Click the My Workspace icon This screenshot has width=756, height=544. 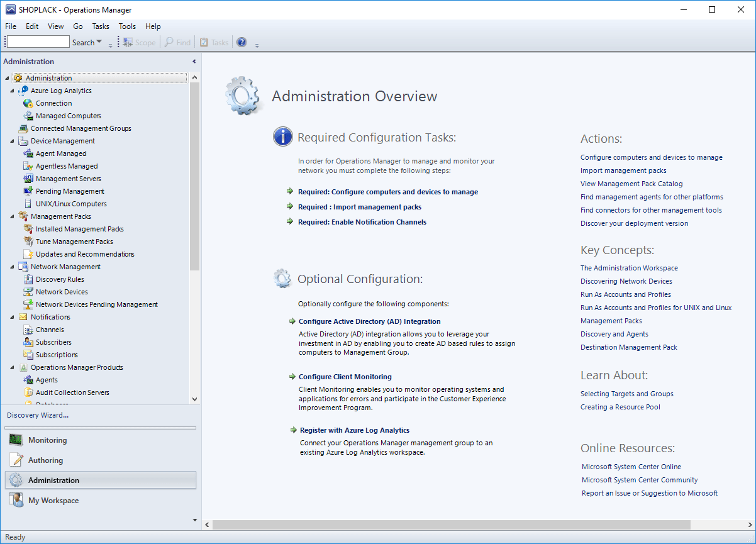(x=16, y=501)
